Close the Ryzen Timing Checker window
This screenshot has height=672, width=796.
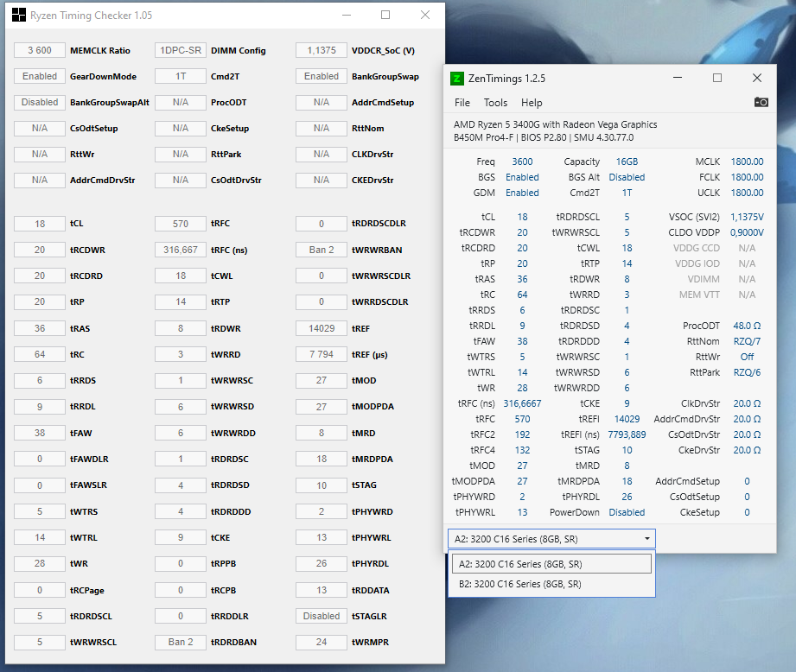pyautogui.click(x=425, y=16)
